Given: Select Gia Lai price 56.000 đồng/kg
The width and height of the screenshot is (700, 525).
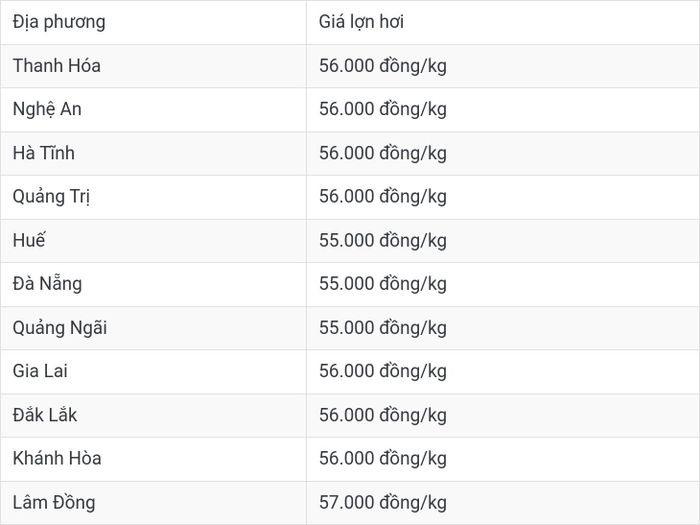Looking at the screenshot, I should [383, 371].
